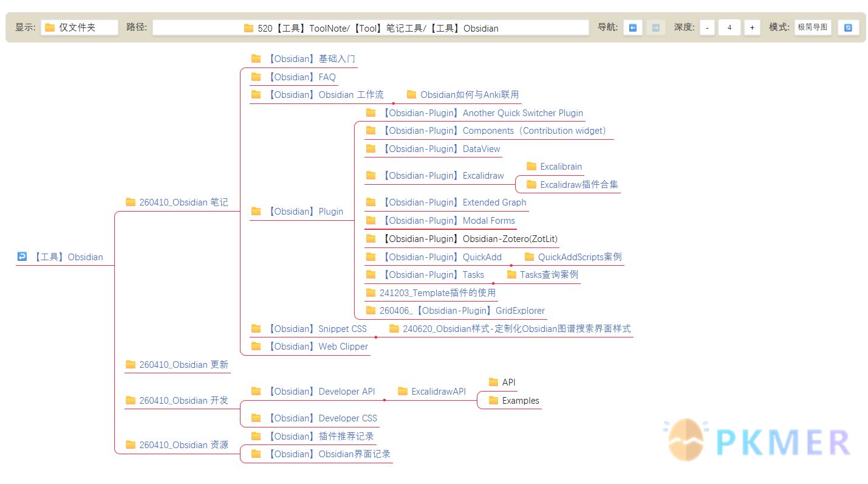Open Components (Contribution widget) plugin folder
The width and height of the screenshot is (868, 484).
tap(496, 131)
